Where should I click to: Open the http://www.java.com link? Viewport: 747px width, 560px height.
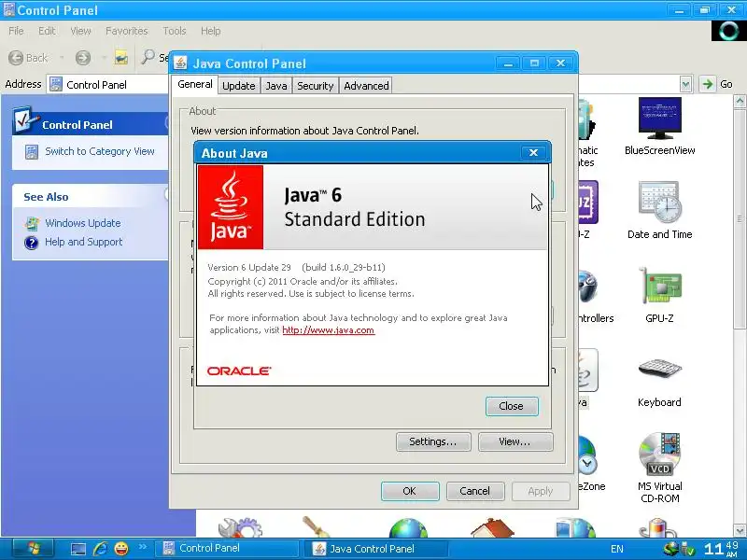[329, 330]
